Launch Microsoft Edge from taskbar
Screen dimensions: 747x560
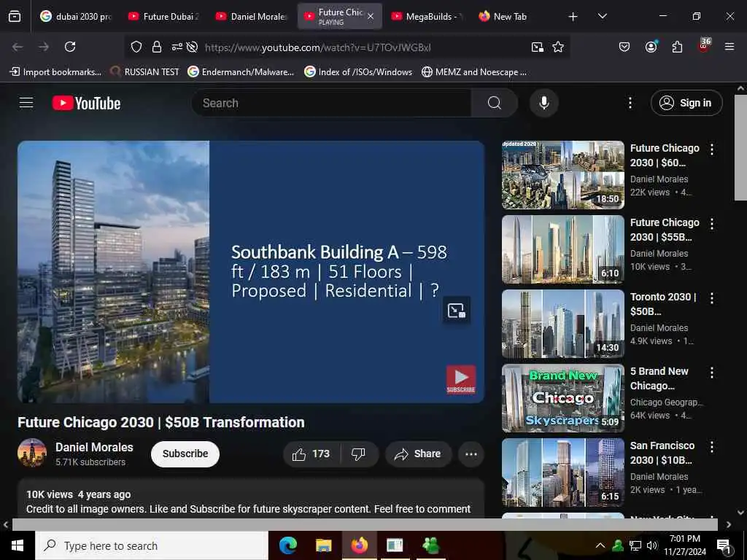click(x=287, y=545)
